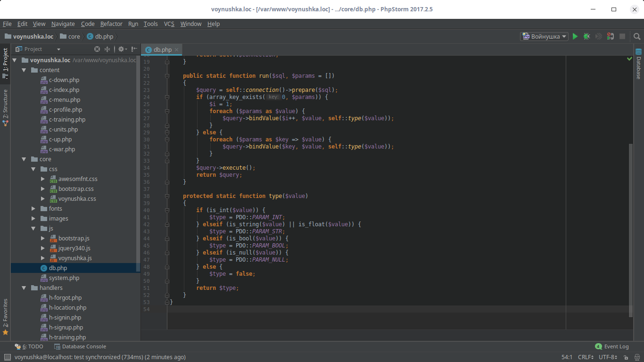Run the project with the green play button

[575, 36]
